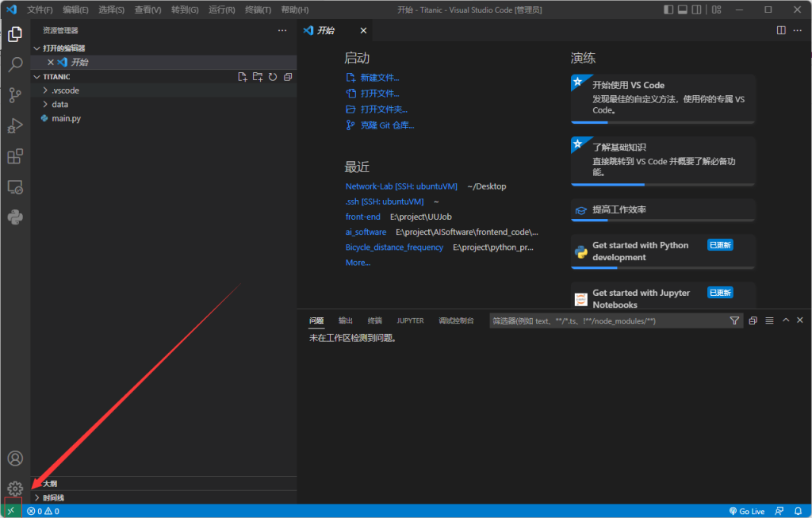812x518 pixels.
Task: Click the problems filter input field
Action: 607,320
